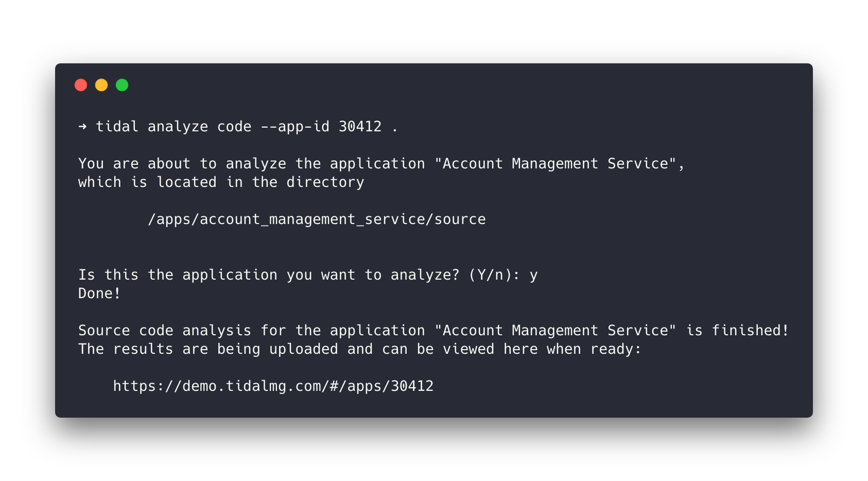Click the yellow minimize window button
Image resolution: width=868 pixels, height=481 pixels.
click(x=101, y=85)
